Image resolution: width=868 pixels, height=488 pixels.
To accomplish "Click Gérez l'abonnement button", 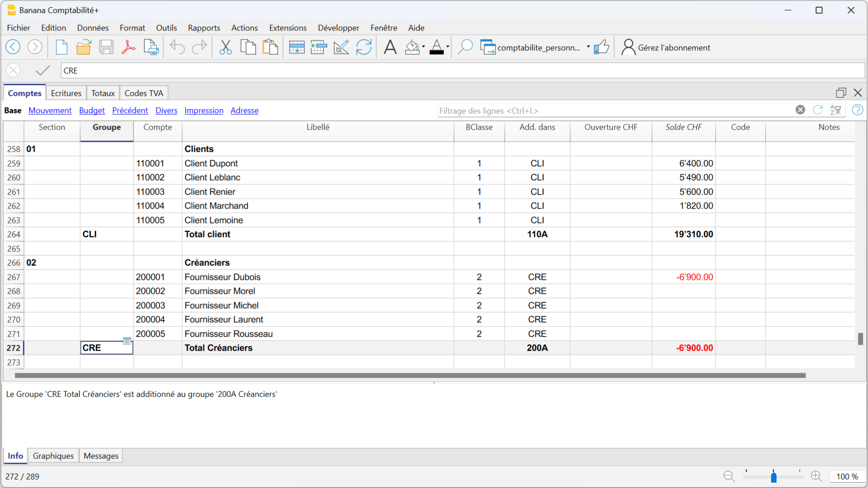I will click(666, 48).
